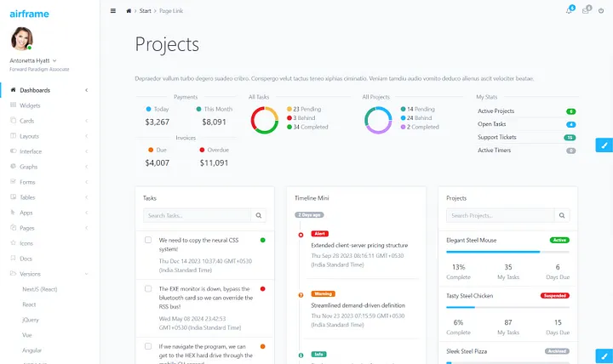Expand the Pages submenu chevron

pos(86,228)
